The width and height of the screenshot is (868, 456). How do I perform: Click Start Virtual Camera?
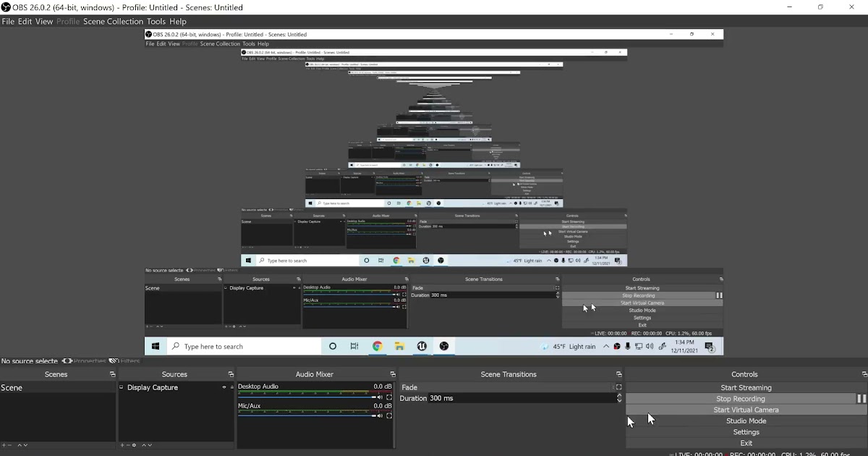coord(746,410)
